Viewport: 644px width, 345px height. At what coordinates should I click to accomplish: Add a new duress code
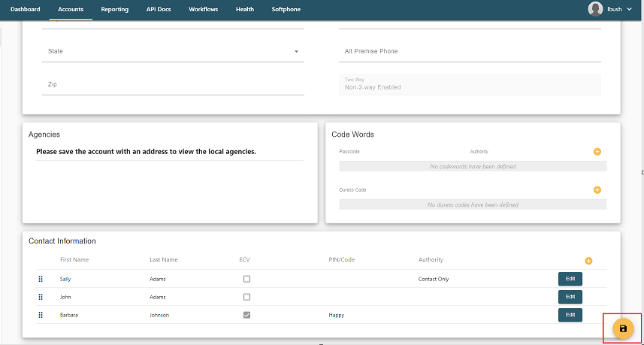pyautogui.click(x=597, y=190)
